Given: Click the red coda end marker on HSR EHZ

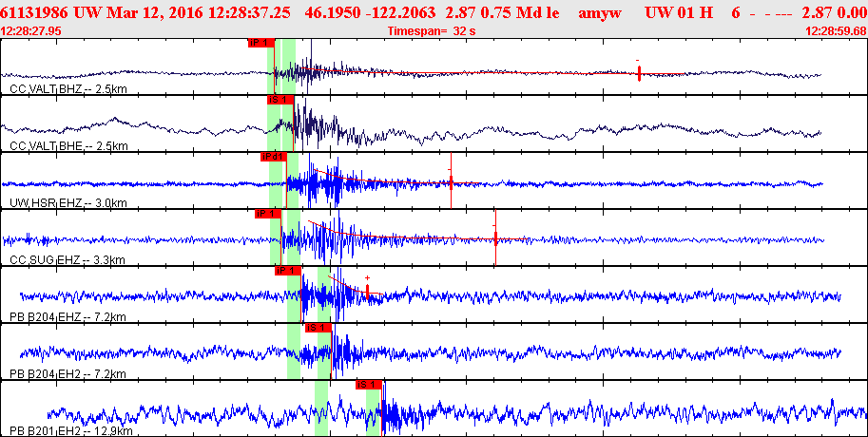Looking at the screenshot, I should [452, 180].
